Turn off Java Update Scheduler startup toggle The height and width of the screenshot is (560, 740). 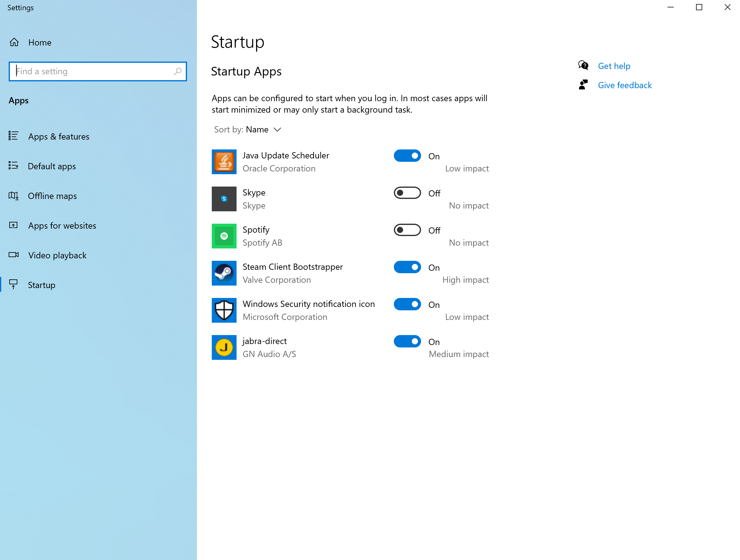[x=407, y=156]
